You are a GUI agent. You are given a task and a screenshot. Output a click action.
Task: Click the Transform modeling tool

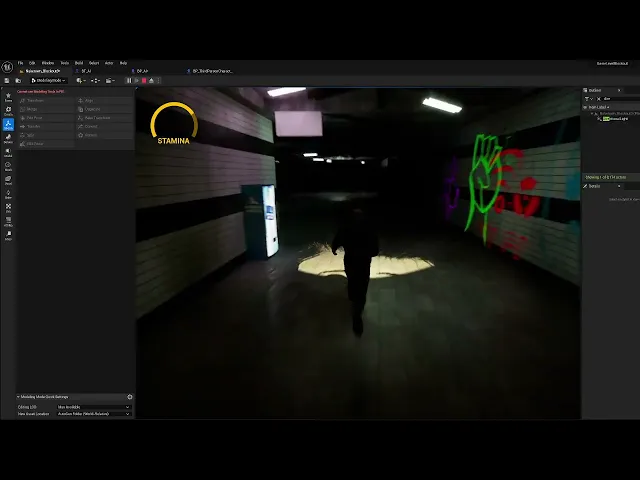(45, 100)
